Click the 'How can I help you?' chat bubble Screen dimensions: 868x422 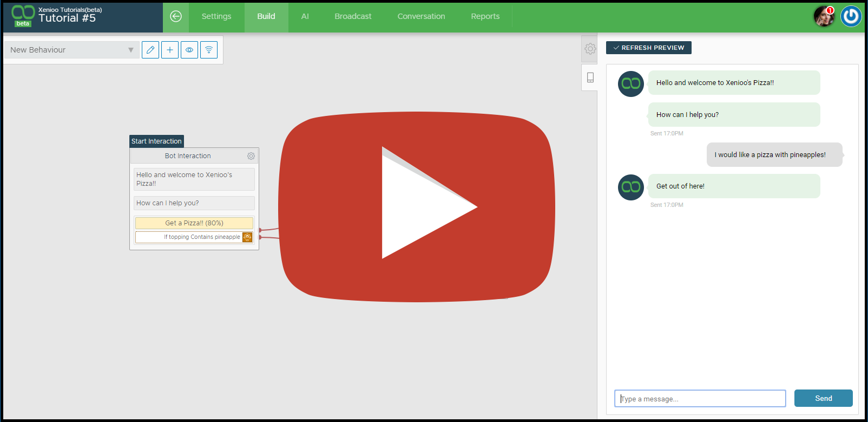click(734, 115)
